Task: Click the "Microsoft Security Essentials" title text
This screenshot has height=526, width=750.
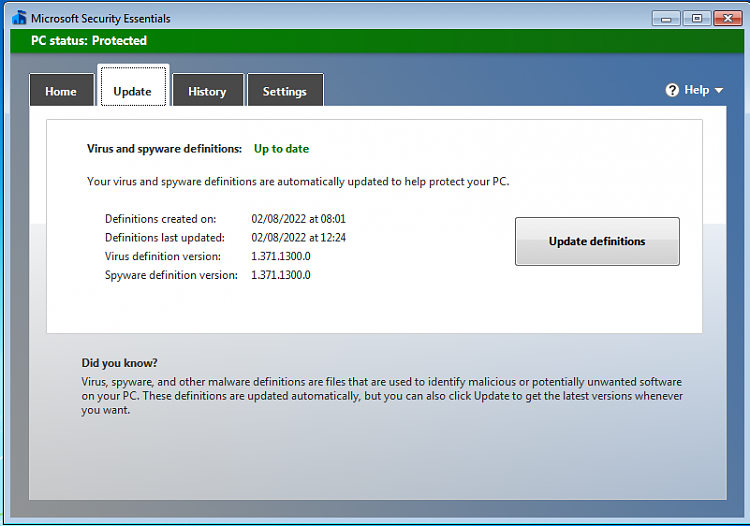Action: pos(100,19)
